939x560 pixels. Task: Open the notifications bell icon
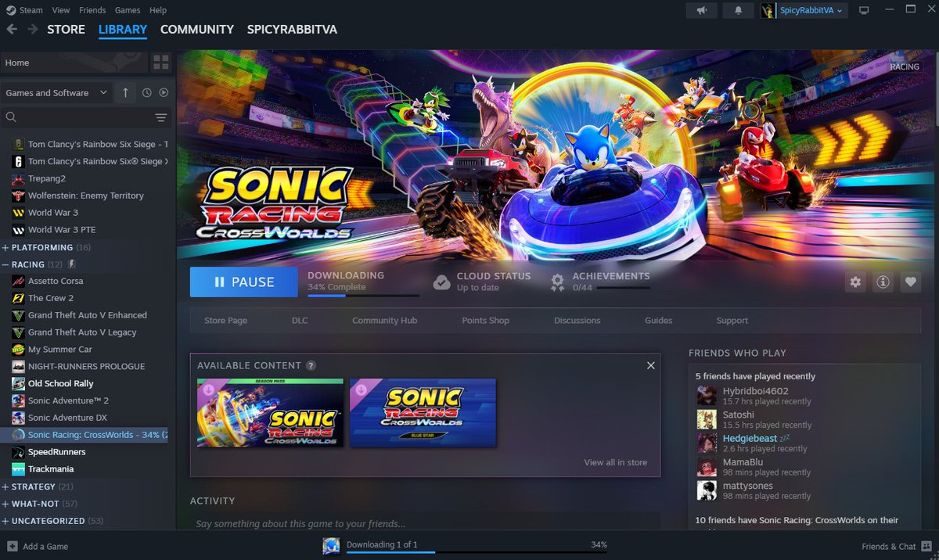738,10
